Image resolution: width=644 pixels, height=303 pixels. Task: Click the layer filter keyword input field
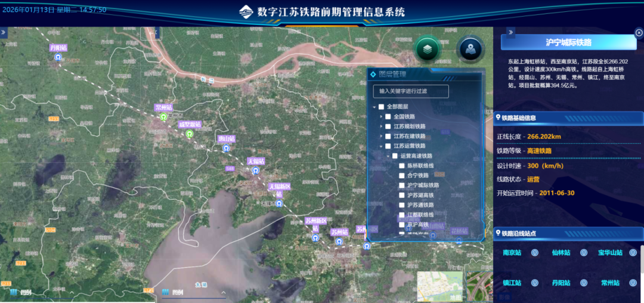pyautogui.click(x=411, y=91)
